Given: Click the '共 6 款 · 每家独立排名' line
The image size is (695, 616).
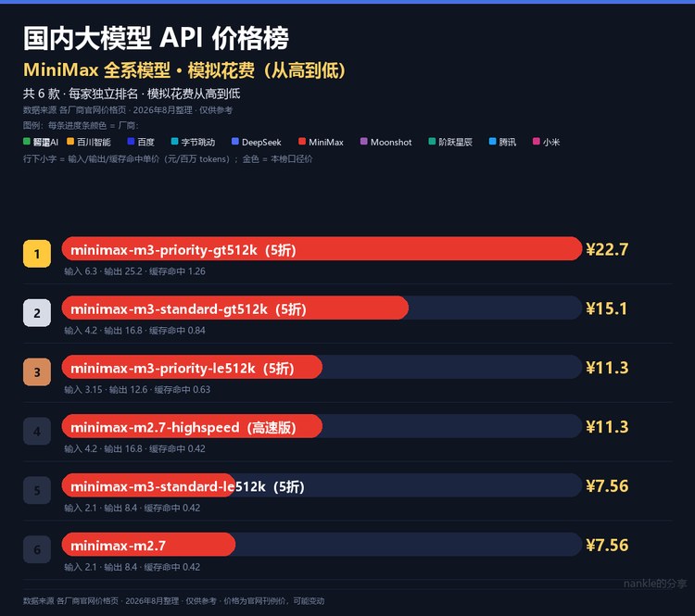Looking at the screenshot, I should tap(132, 94).
